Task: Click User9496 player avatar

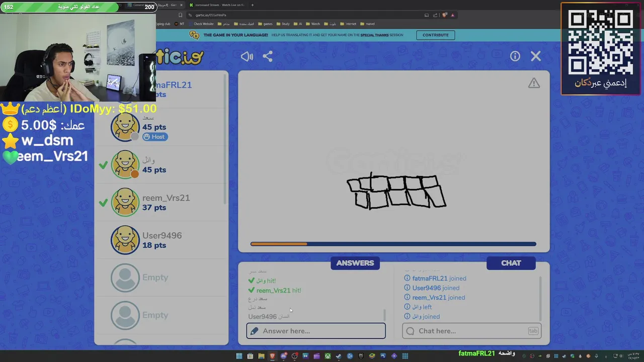Action: 125,240
